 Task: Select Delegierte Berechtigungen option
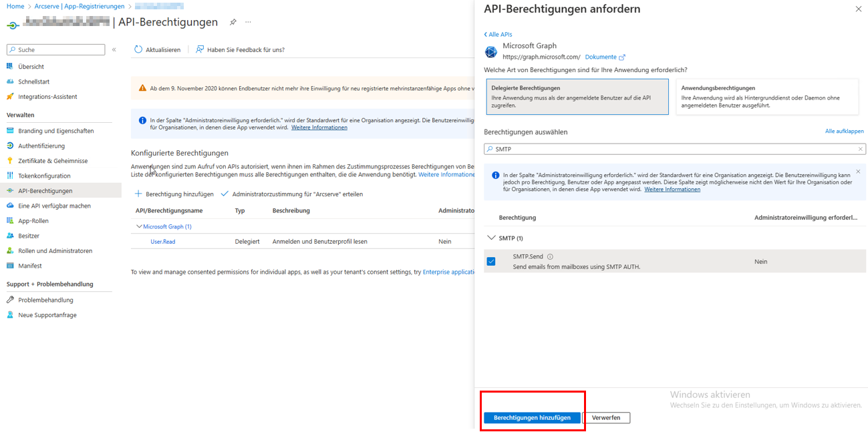click(x=577, y=97)
